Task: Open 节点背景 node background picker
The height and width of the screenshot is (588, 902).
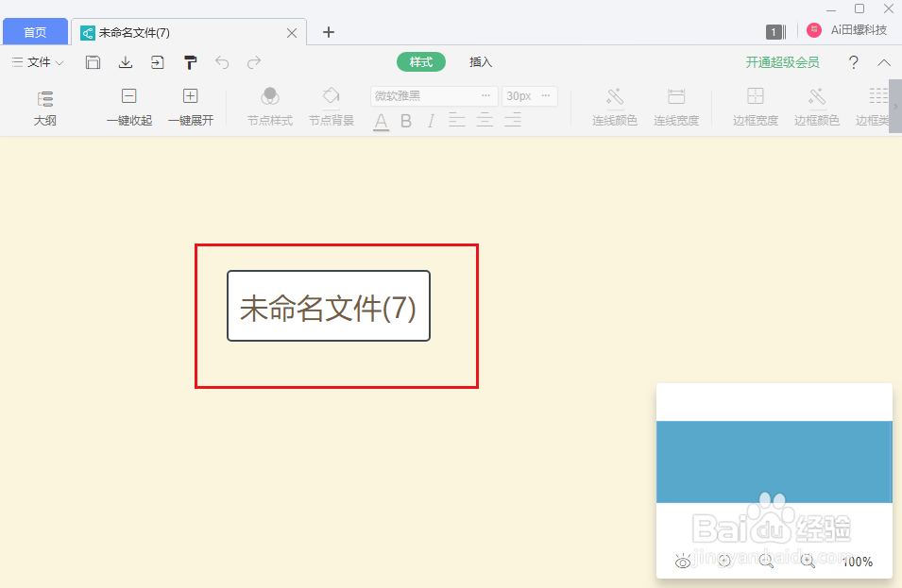Action: point(332,108)
